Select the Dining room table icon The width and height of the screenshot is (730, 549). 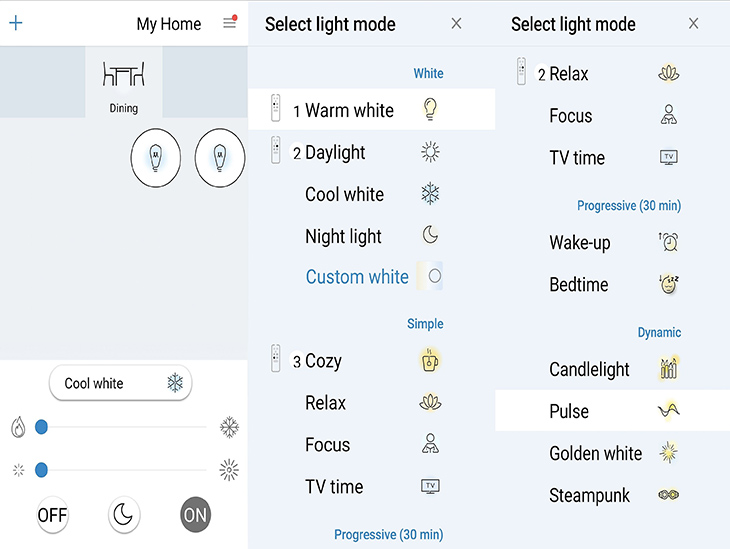[123, 74]
